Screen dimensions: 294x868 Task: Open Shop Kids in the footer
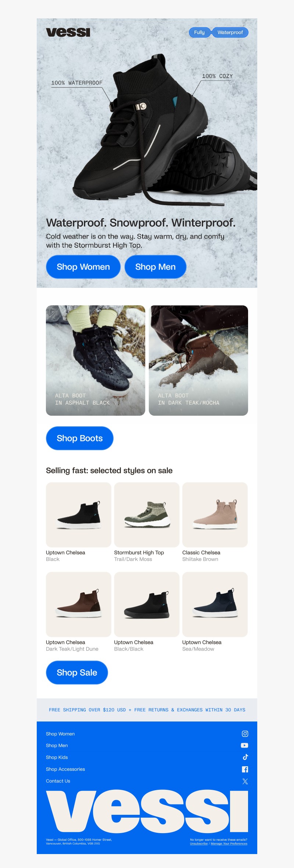point(57,757)
